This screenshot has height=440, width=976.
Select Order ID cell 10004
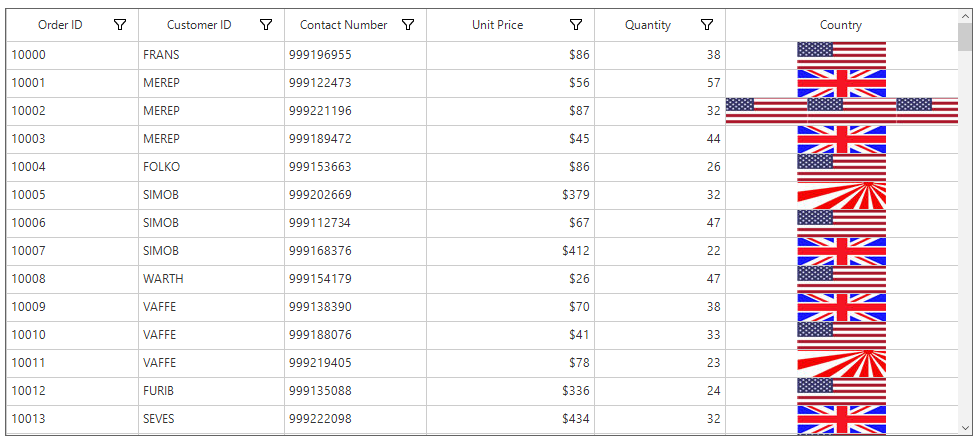(x=72, y=167)
